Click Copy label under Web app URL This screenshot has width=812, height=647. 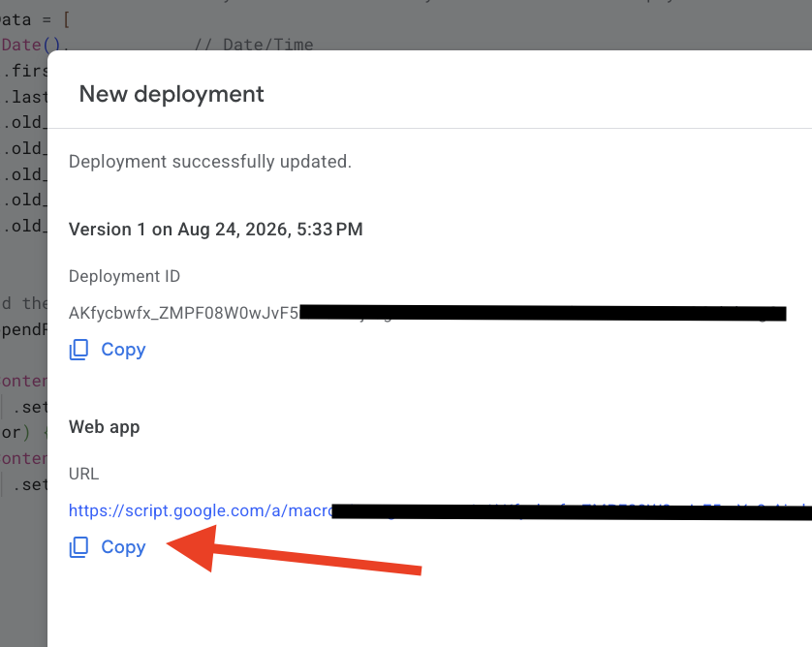pos(123,547)
